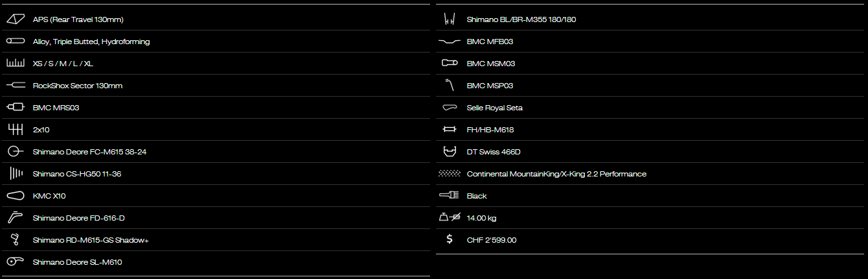Click the cassette icon beside Shimano CS-HG50
Screen dimensions: 868x279
[15, 174]
